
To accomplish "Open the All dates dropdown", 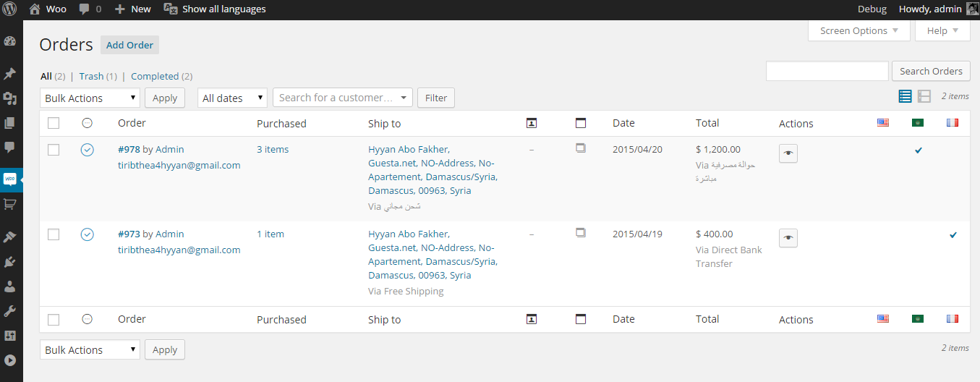I will pos(232,98).
